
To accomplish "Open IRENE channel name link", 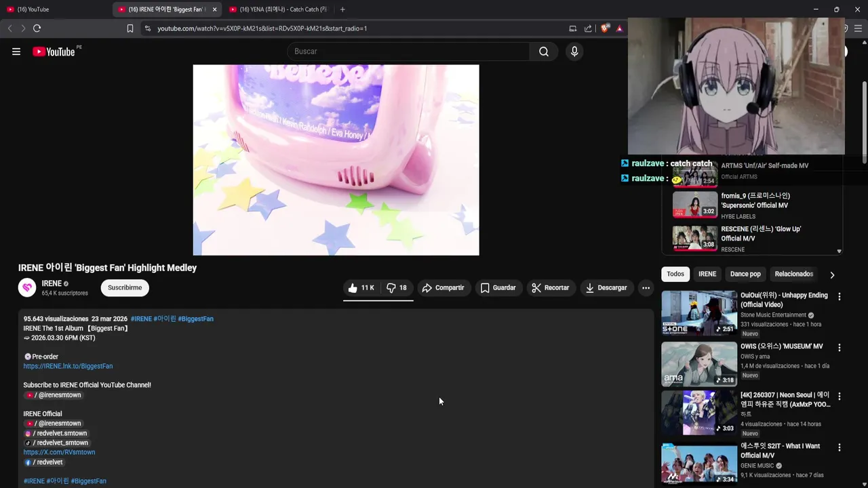I will [x=52, y=283].
